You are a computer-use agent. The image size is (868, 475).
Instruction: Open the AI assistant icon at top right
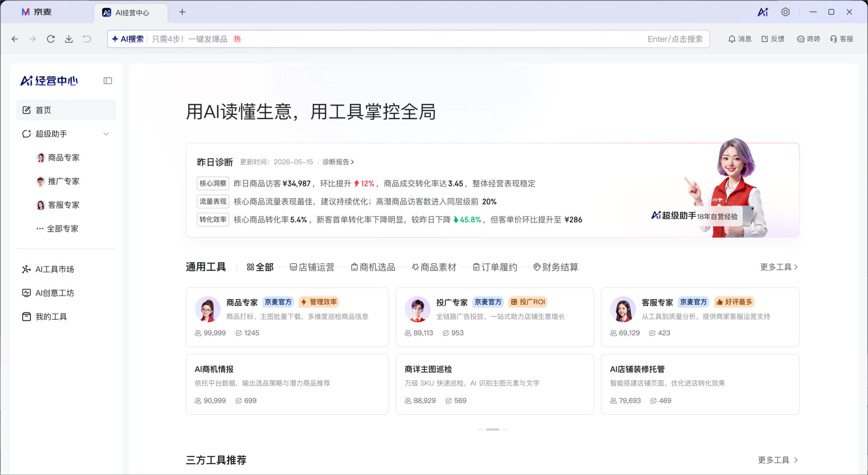point(763,12)
